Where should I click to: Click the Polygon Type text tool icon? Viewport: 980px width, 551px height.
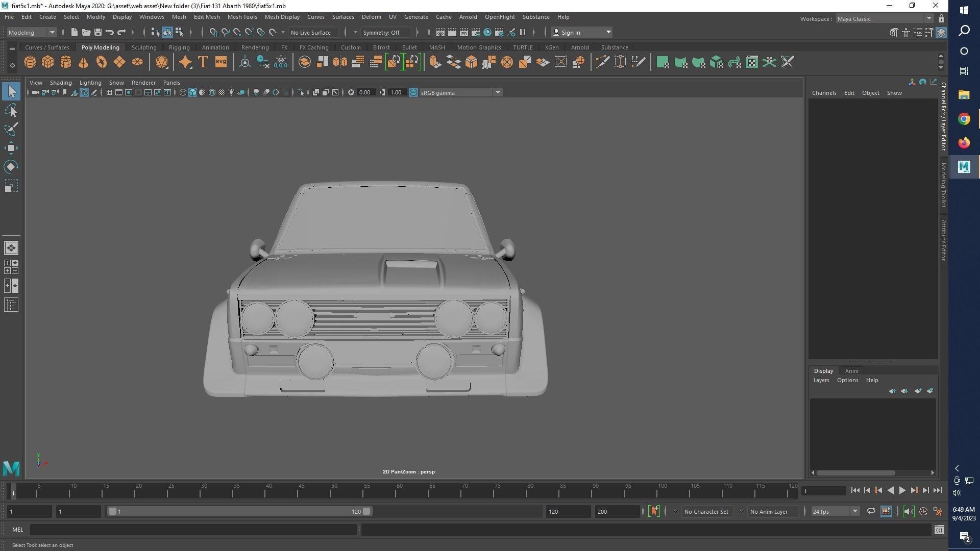click(x=203, y=62)
